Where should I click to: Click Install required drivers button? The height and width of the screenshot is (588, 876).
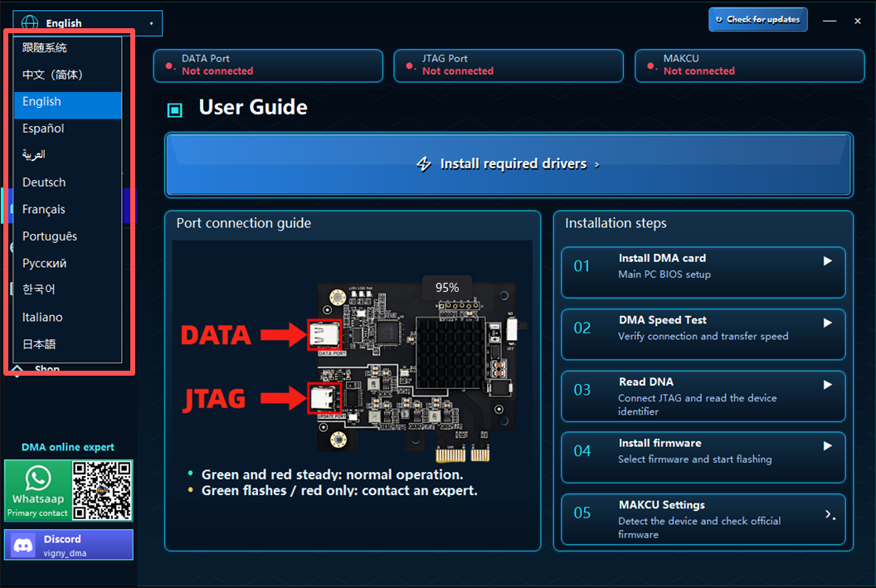pyautogui.click(x=509, y=165)
